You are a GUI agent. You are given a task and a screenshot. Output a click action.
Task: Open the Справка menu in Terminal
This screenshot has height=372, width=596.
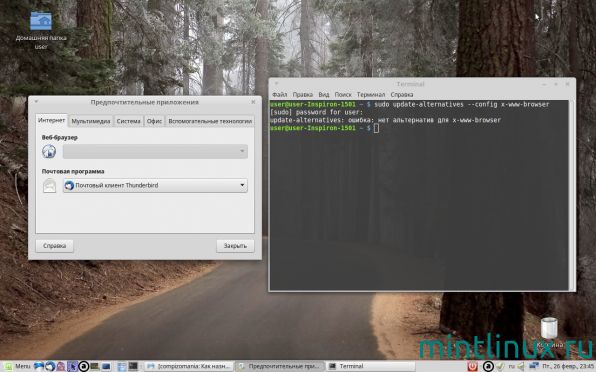point(402,95)
